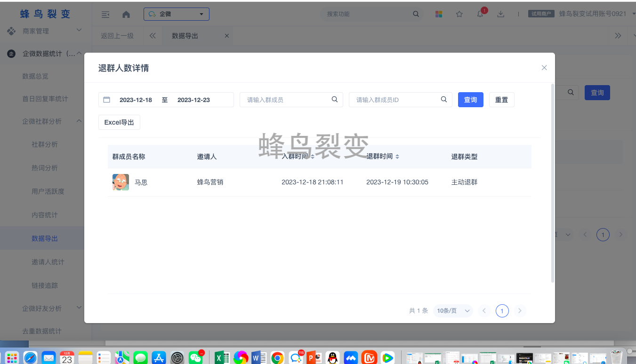Open the 10条/页 page size dropdown
Screen dimensions: 636x364
(x=453, y=311)
